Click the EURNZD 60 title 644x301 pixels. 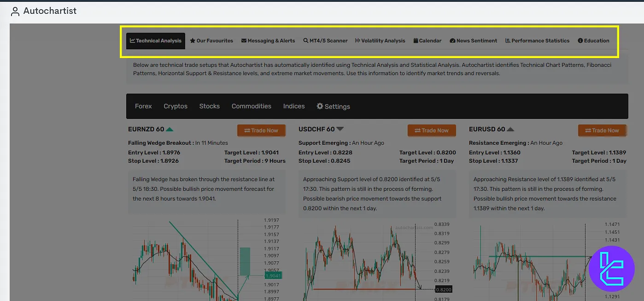coord(146,130)
